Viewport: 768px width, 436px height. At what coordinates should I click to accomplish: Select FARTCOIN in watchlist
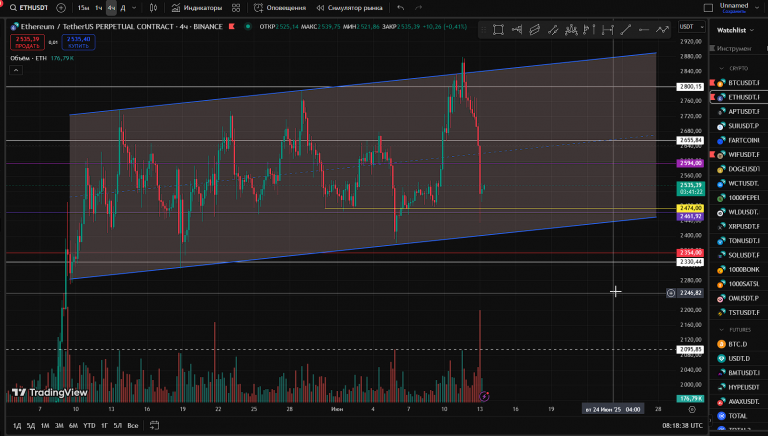pos(739,140)
